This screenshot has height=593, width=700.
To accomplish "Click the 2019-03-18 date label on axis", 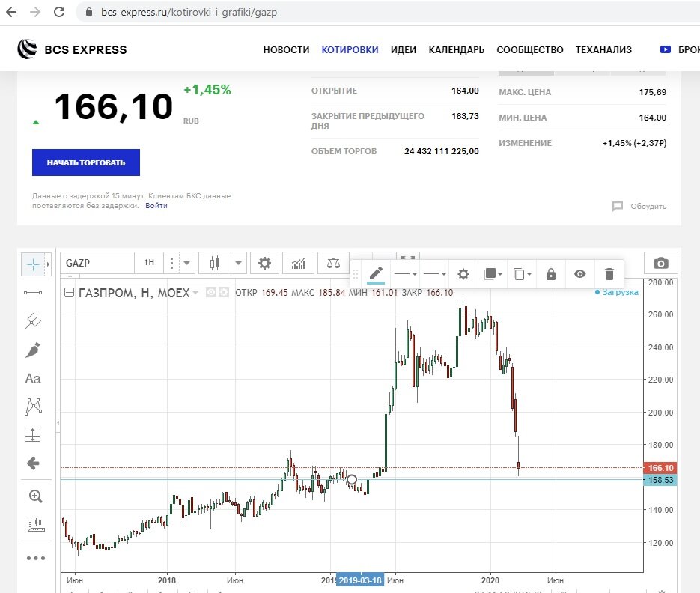I will click(x=360, y=580).
